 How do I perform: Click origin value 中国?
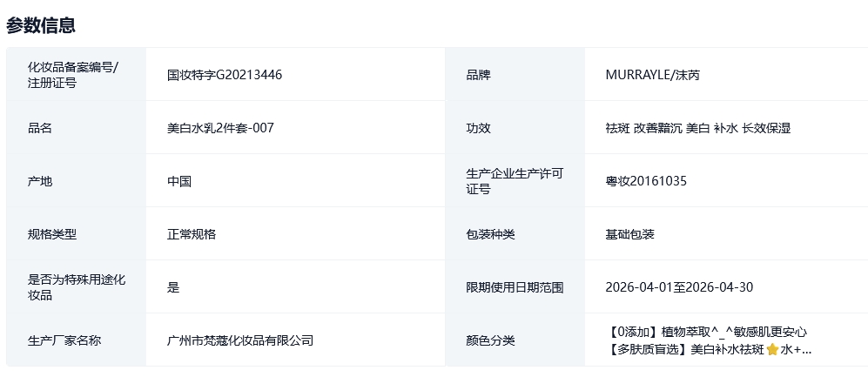pos(179,181)
